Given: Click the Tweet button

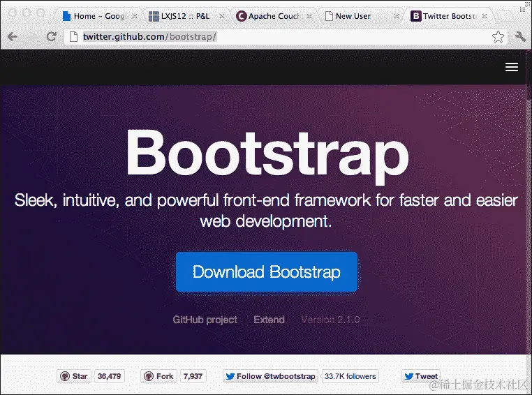Looking at the screenshot, I should (x=421, y=376).
